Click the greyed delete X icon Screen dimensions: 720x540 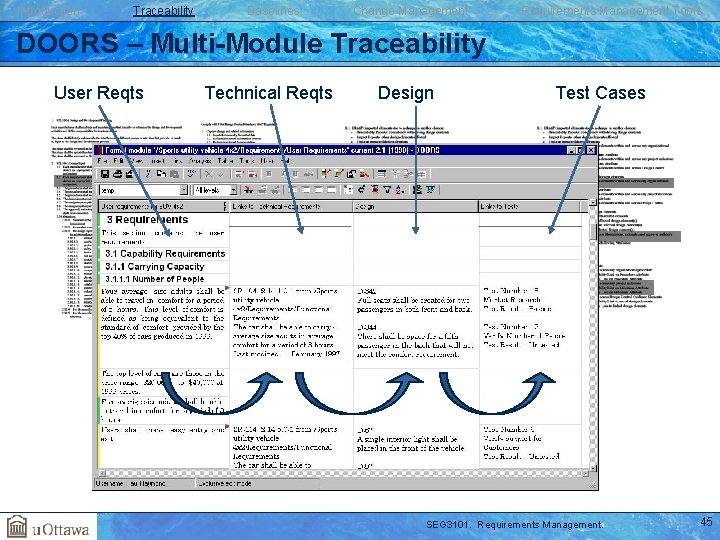[209, 174]
